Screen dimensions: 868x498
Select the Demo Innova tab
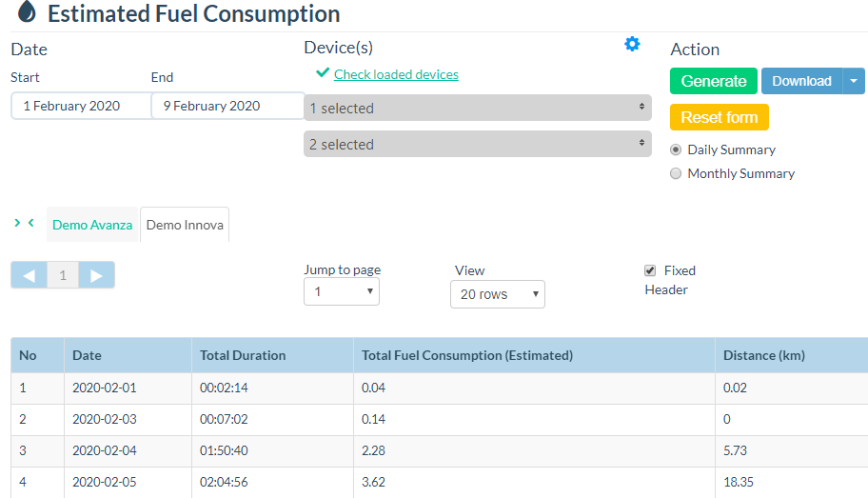pos(185,225)
